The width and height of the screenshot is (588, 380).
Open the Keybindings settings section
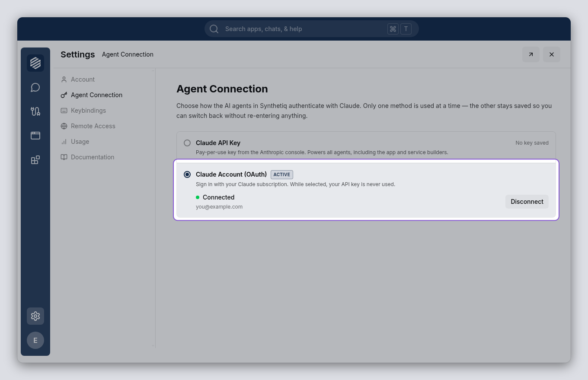point(104,111)
